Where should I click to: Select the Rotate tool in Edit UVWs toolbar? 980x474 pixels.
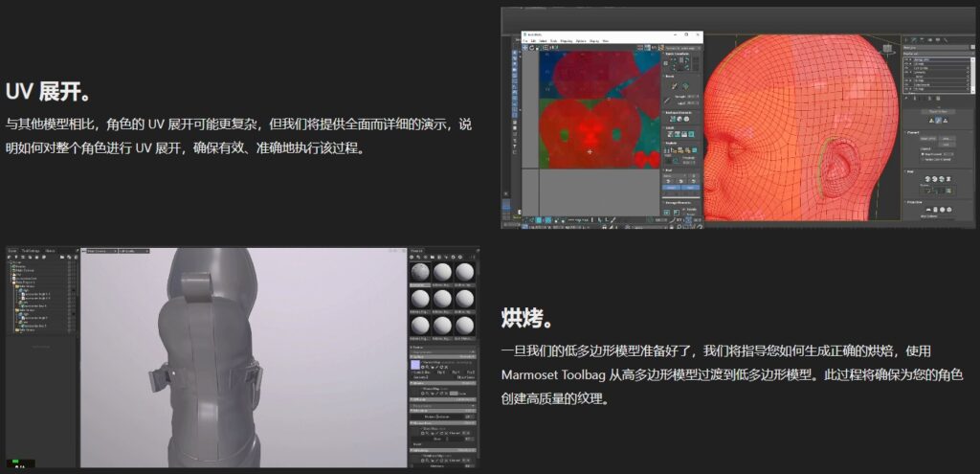point(532,48)
